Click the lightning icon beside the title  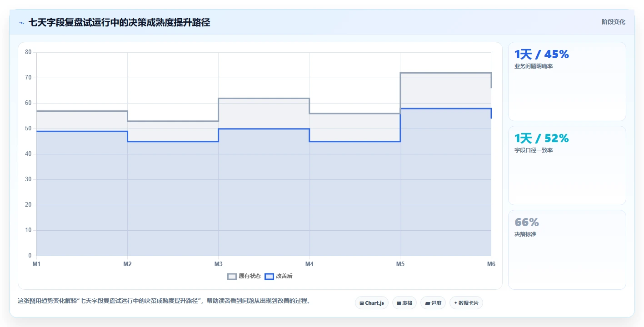(22, 23)
